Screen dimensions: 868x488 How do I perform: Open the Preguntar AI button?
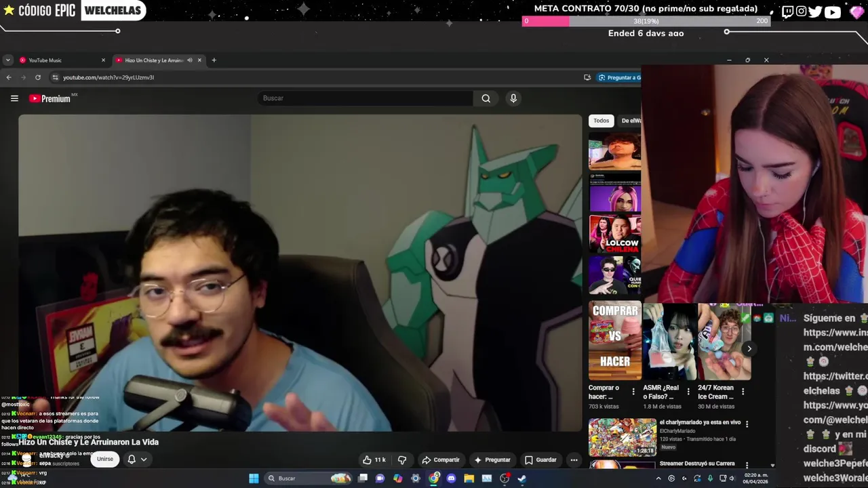coord(492,460)
